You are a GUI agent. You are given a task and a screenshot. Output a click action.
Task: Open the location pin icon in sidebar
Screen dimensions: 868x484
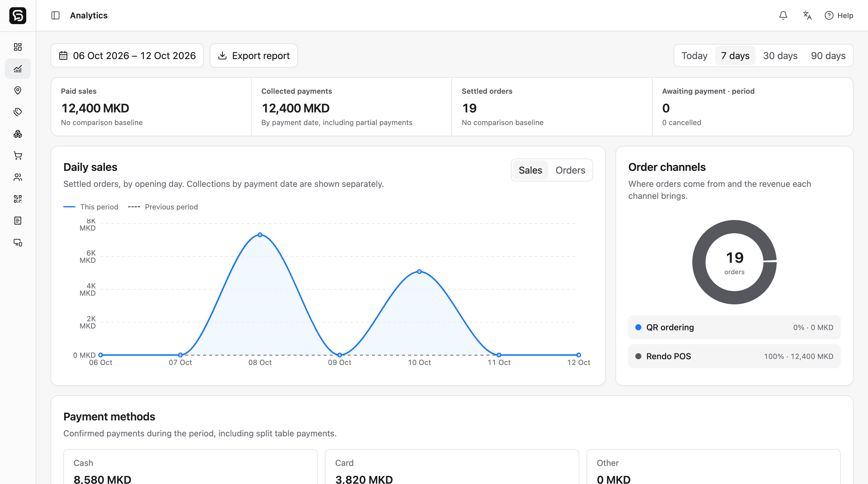tap(17, 90)
